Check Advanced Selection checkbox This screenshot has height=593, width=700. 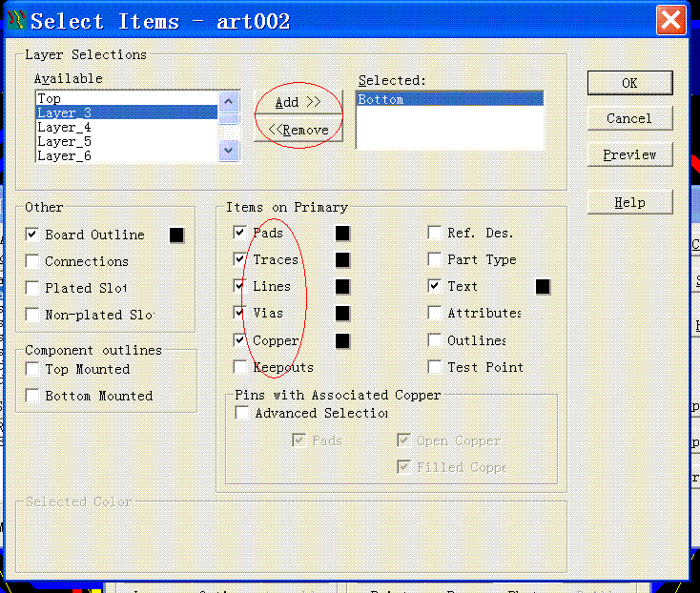(x=242, y=413)
